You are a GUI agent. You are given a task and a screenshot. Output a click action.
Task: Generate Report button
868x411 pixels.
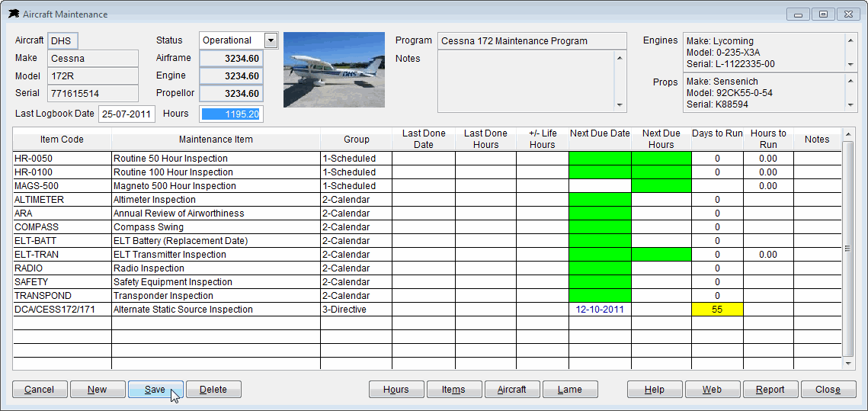pyautogui.click(x=770, y=390)
